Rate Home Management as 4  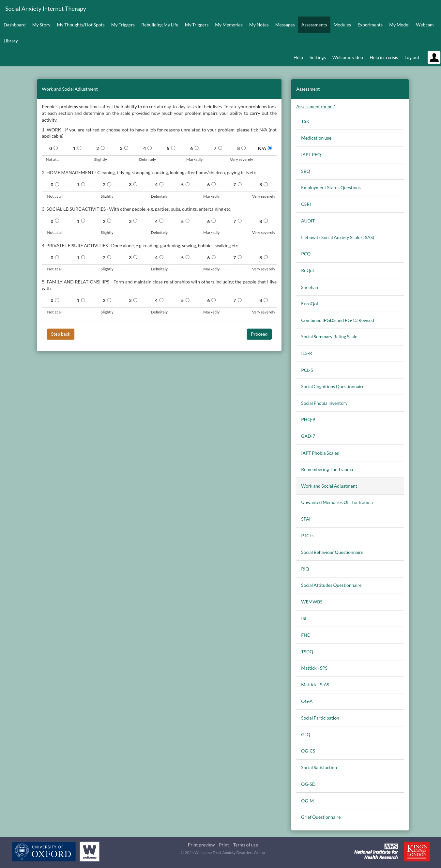pos(161,184)
